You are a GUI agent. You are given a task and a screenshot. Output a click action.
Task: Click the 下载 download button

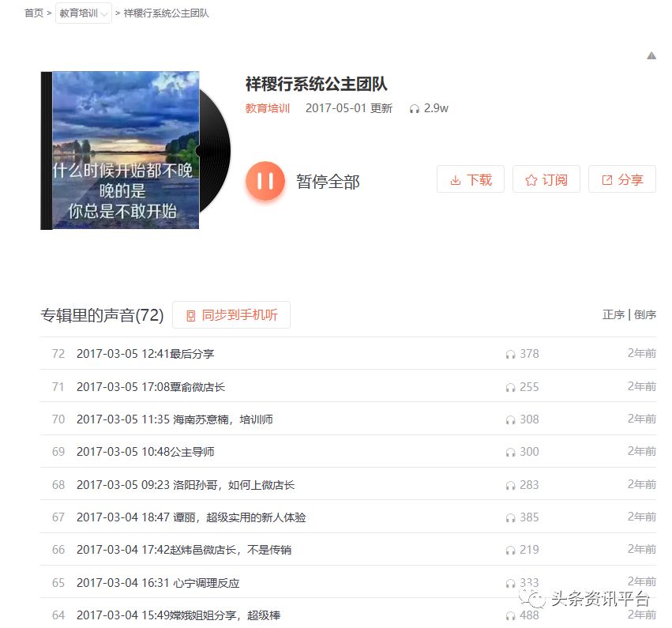coord(470,180)
